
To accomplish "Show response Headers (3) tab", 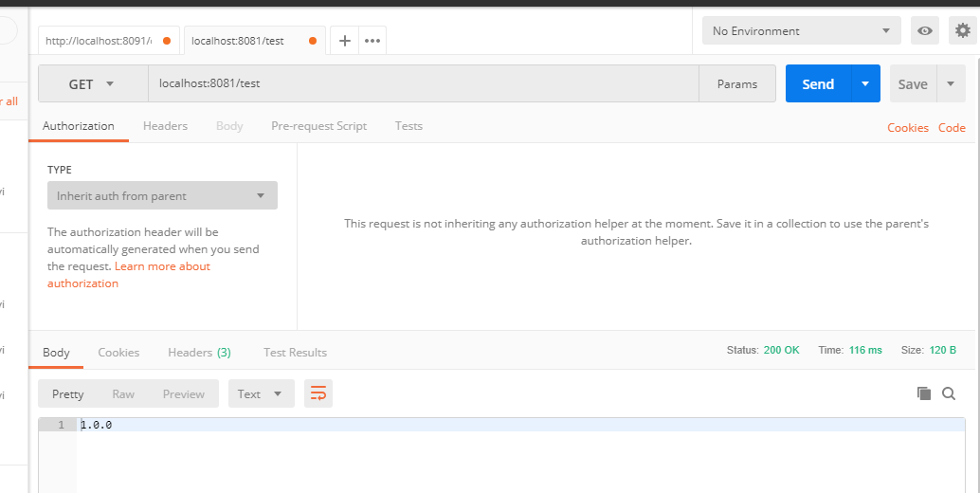I will click(x=199, y=353).
